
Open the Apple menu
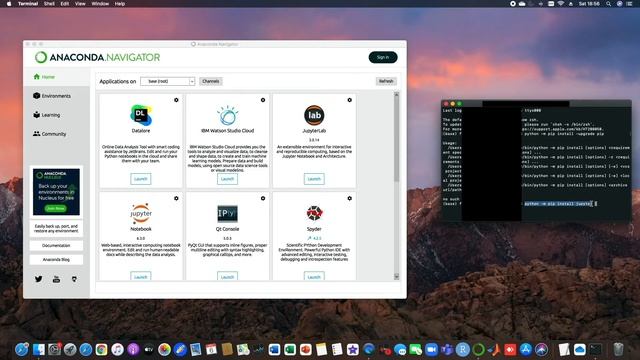9,4
